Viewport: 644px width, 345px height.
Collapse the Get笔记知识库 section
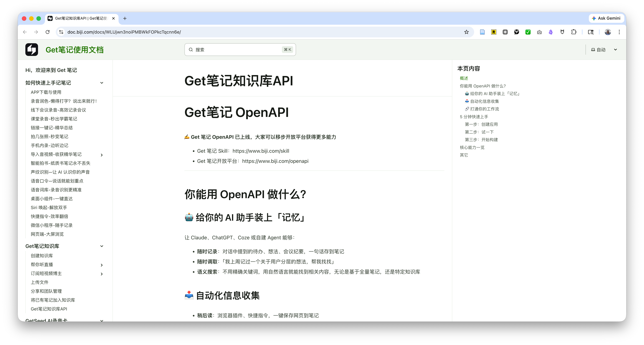coord(102,246)
